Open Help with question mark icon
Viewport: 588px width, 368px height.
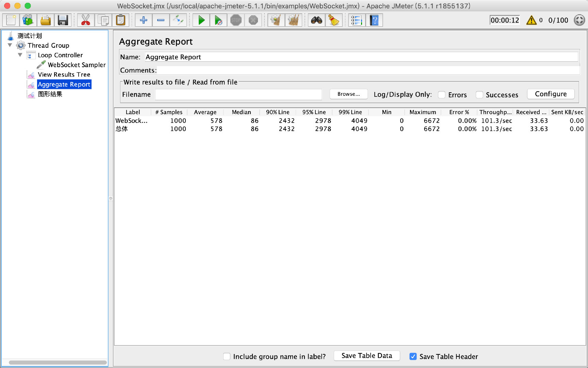click(x=374, y=20)
